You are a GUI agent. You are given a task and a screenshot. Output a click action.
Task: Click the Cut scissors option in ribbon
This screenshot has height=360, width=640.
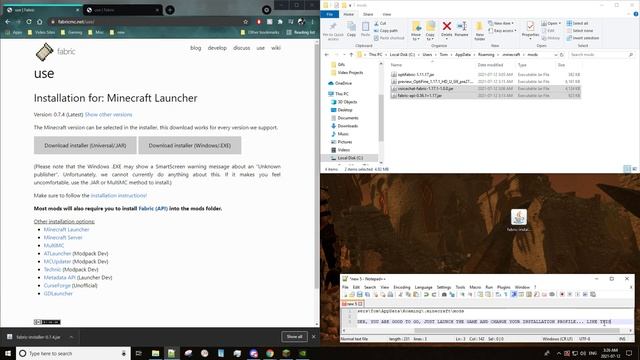point(380,23)
